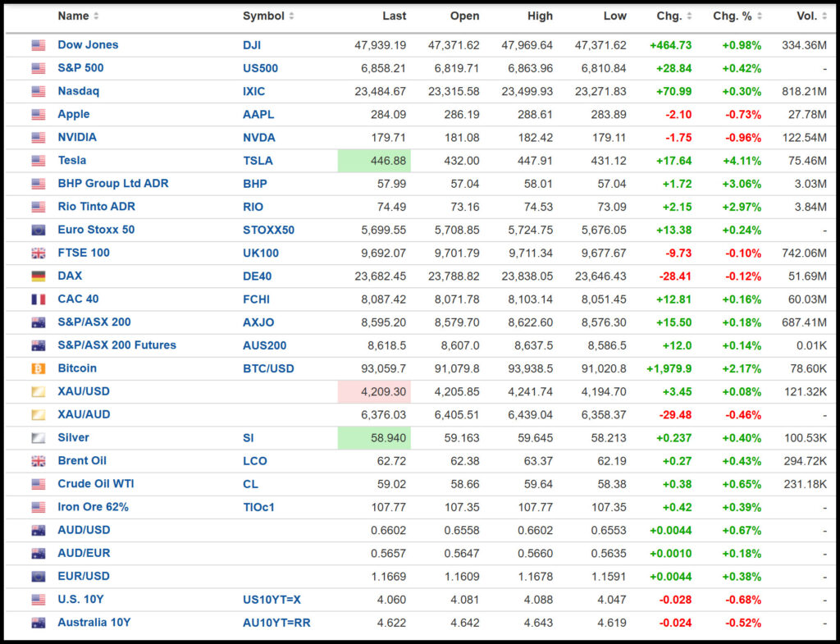Sort by the Chg. column arrows
Image resolution: width=840 pixels, height=644 pixels.
click(687, 16)
